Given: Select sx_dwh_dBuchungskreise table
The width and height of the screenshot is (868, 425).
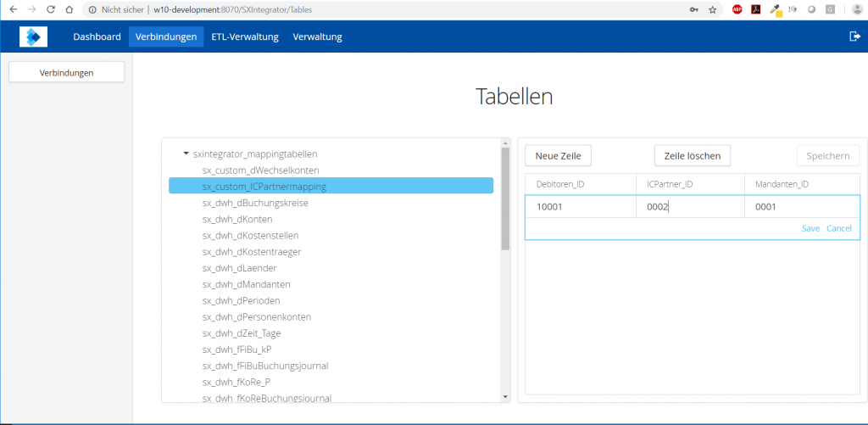Looking at the screenshot, I should (x=255, y=203).
